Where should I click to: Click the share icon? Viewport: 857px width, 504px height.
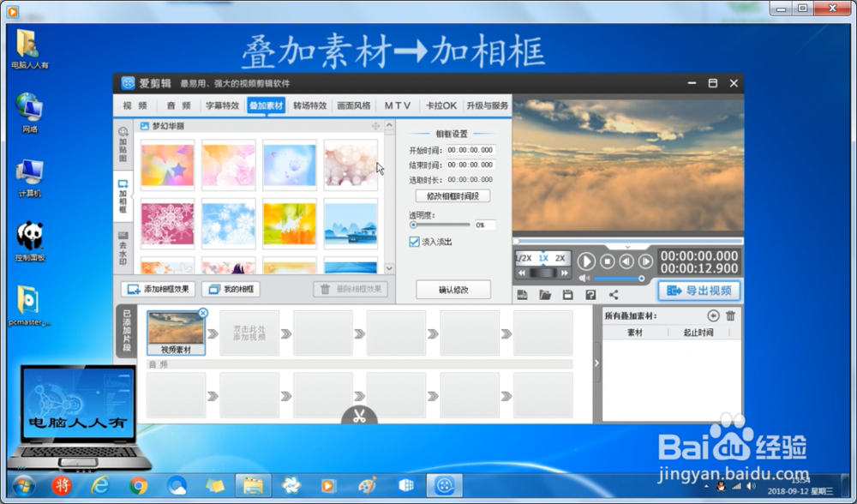pos(614,295)
